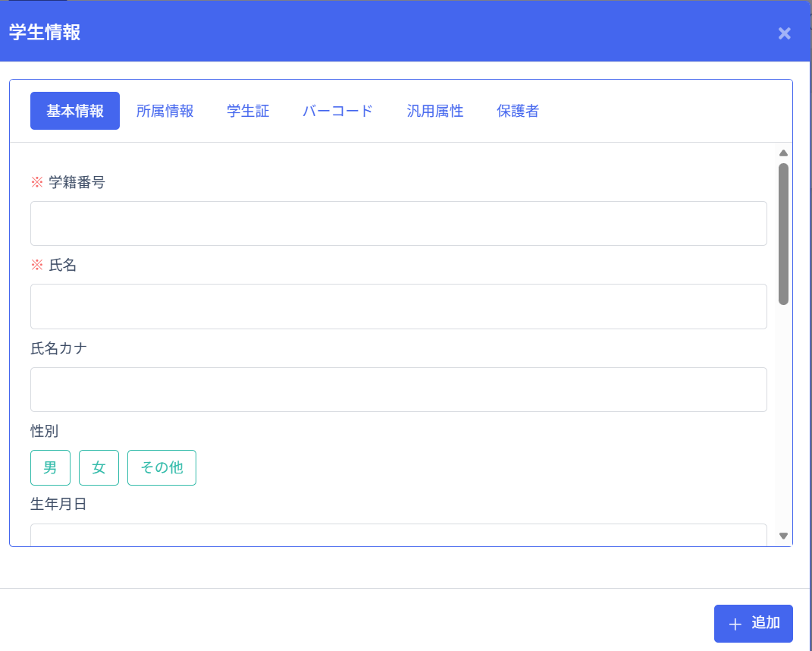Click the 性別 field label
This screenshot has width=812, height=651.
[x=44, y=431]
